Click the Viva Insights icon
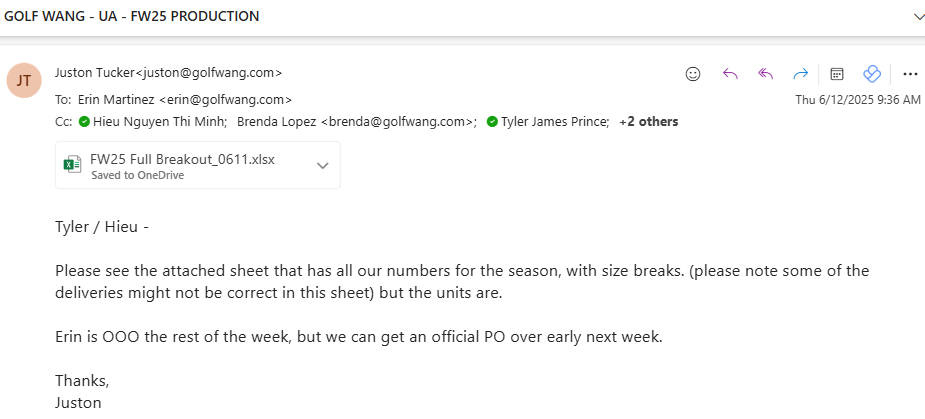This screenshot has height=419, width=925. 872,73
